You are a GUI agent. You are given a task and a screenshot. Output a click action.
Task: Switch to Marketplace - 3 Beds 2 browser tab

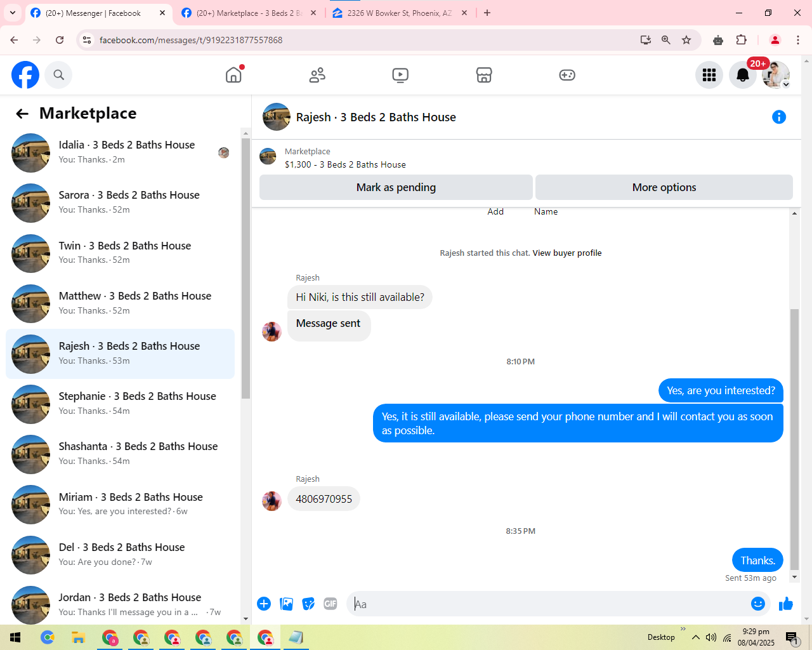click(249, 13)
